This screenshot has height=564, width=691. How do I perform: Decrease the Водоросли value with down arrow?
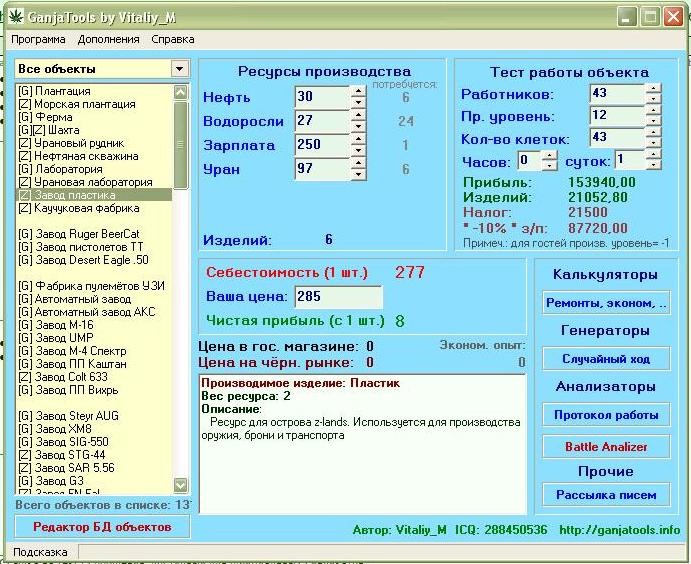pos(358,126)
